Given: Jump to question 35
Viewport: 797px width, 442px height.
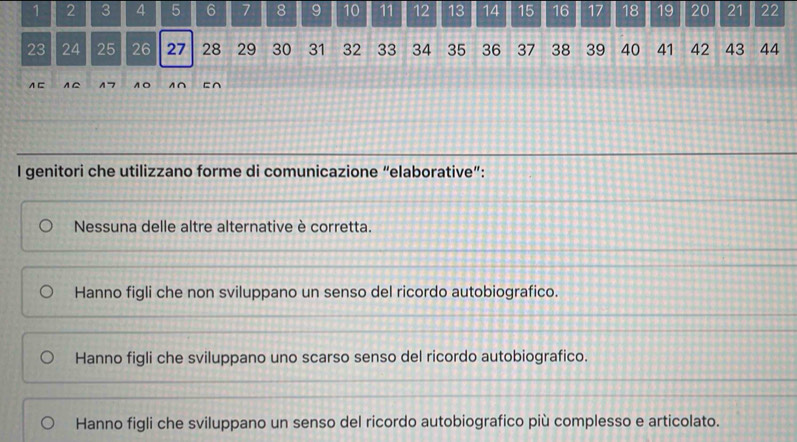Looking at the screenshot, I should 457,49.
